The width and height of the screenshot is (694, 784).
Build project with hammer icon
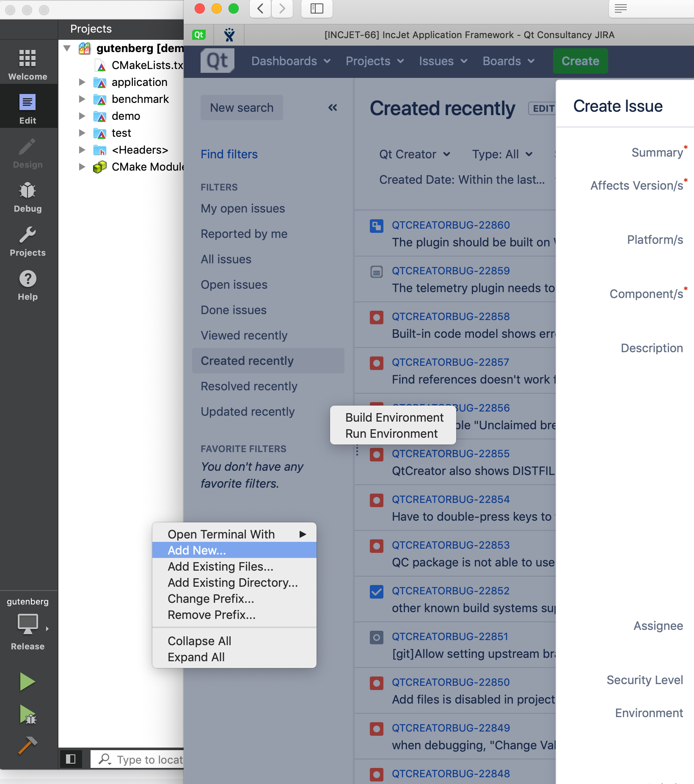(28, 745)
